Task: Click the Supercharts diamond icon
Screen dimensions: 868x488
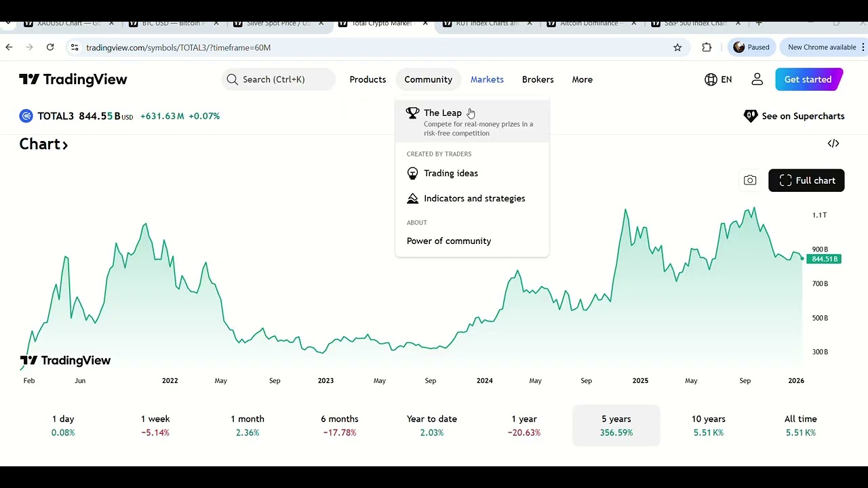Action: (751, 116)
